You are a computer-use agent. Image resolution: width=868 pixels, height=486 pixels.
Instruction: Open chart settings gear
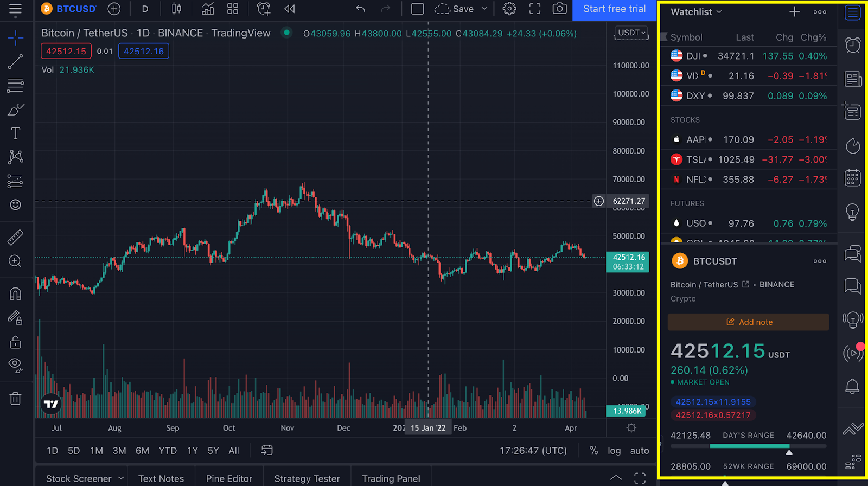(509, 9)
